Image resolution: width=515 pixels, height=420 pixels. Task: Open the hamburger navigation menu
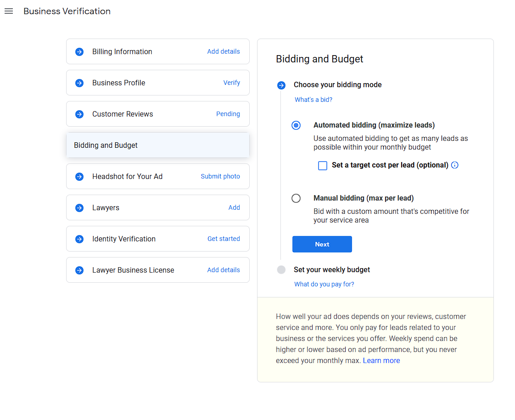tap(9, 11)
